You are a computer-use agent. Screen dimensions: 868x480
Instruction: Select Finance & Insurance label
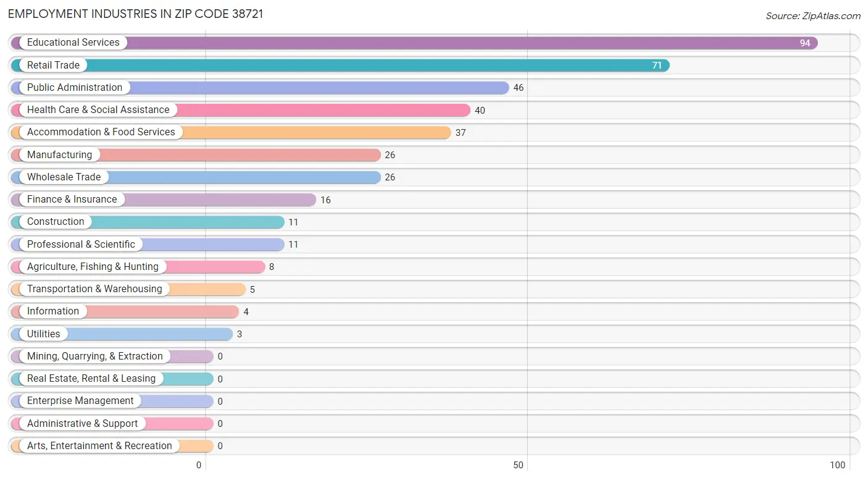point(72,199)
